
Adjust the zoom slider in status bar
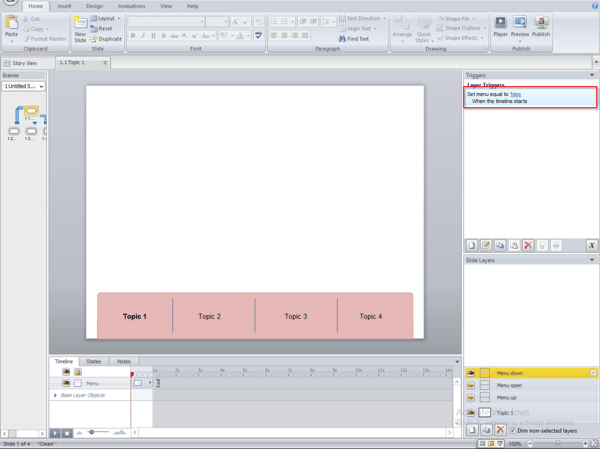pos(558,444)
